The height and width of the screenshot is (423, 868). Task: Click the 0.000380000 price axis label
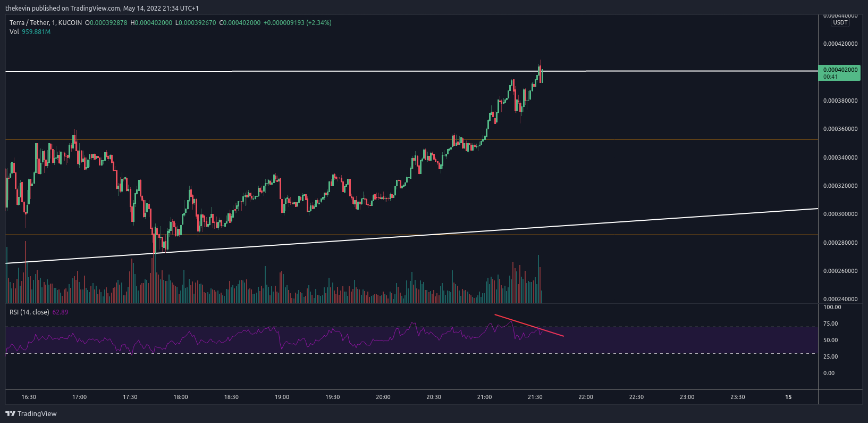click(840, 101)
